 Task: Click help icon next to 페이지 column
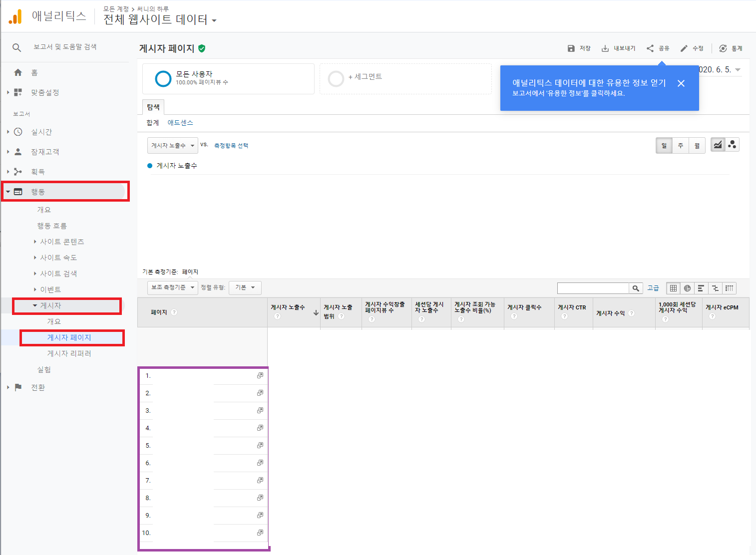click(x=174, y=312)
